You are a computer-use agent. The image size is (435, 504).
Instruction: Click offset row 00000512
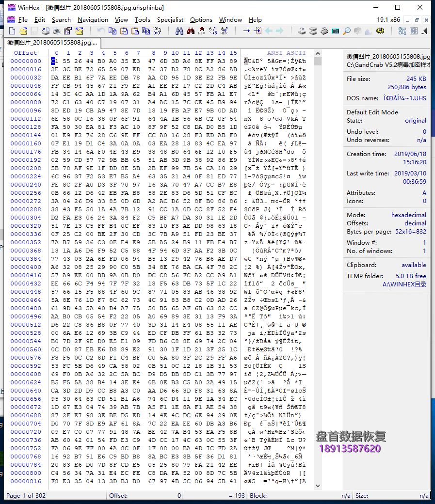26,325
